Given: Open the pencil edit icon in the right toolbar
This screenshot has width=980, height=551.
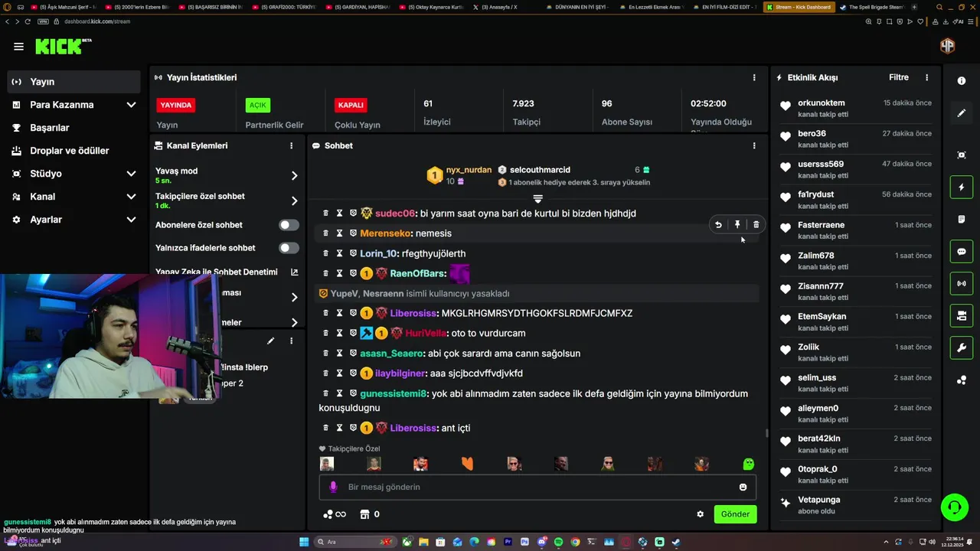Looking at the screenshot, I should point(962,113).
